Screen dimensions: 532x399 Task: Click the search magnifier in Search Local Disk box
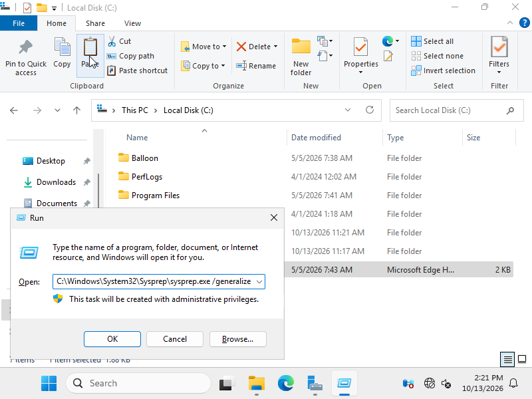tap(510, 110)
